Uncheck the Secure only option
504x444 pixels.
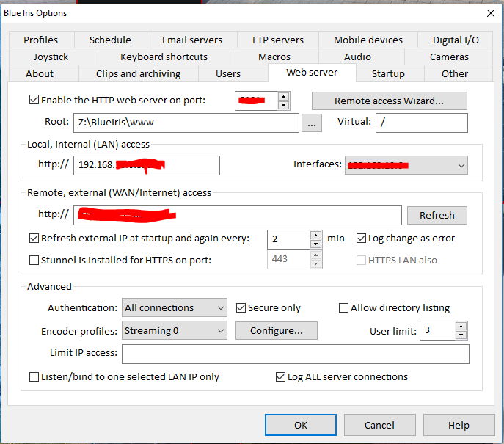(x=241, y=308)
